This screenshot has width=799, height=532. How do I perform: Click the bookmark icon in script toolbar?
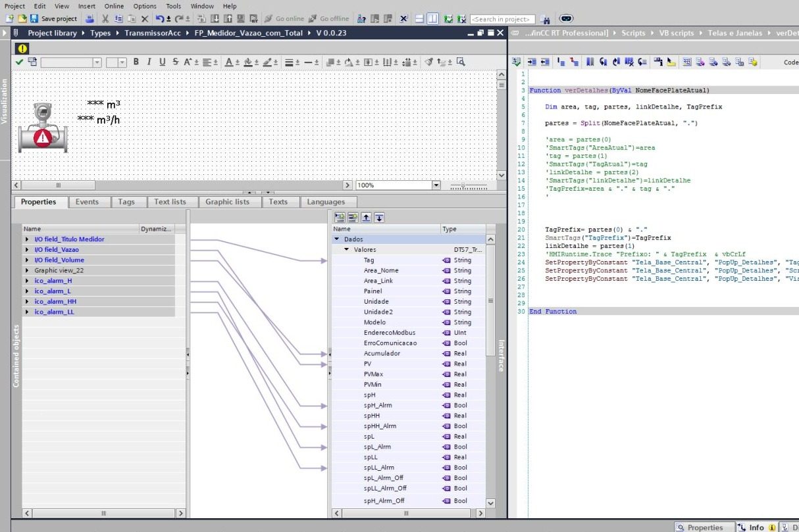(x=590, y=62)
